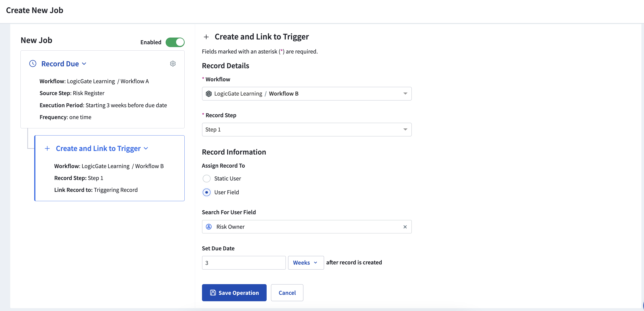The width and height of the screenshot is (644, 311).
Task: Expand the Create and Link to Trigger chevron
Action: [146, 148]
